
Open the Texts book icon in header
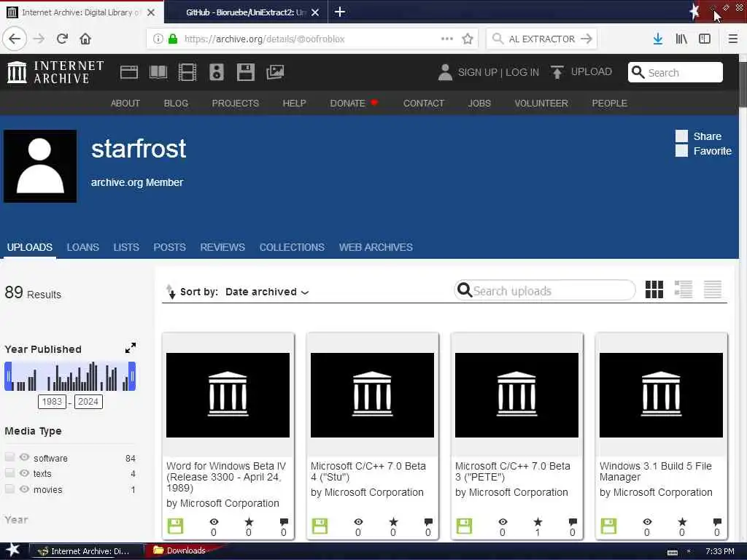[158, 72]
